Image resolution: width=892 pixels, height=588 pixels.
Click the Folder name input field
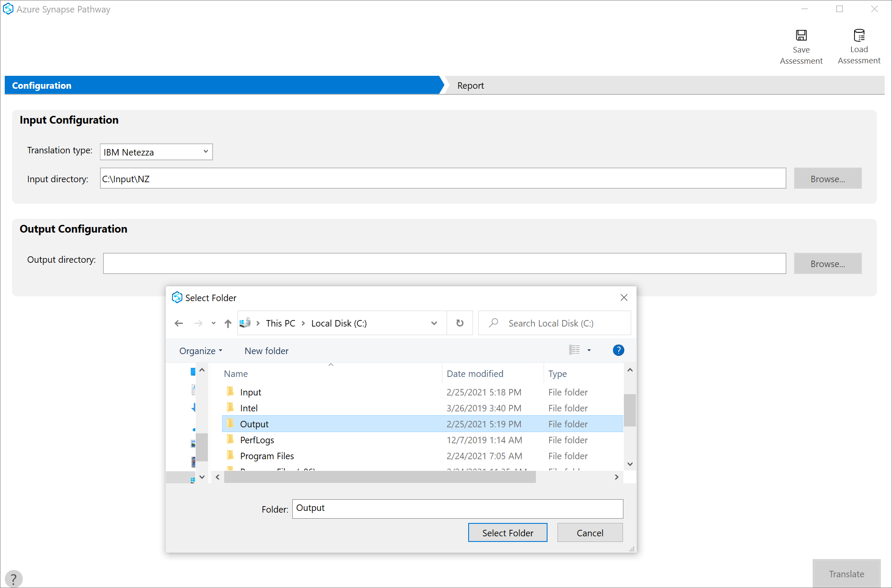tap(457, 507)
